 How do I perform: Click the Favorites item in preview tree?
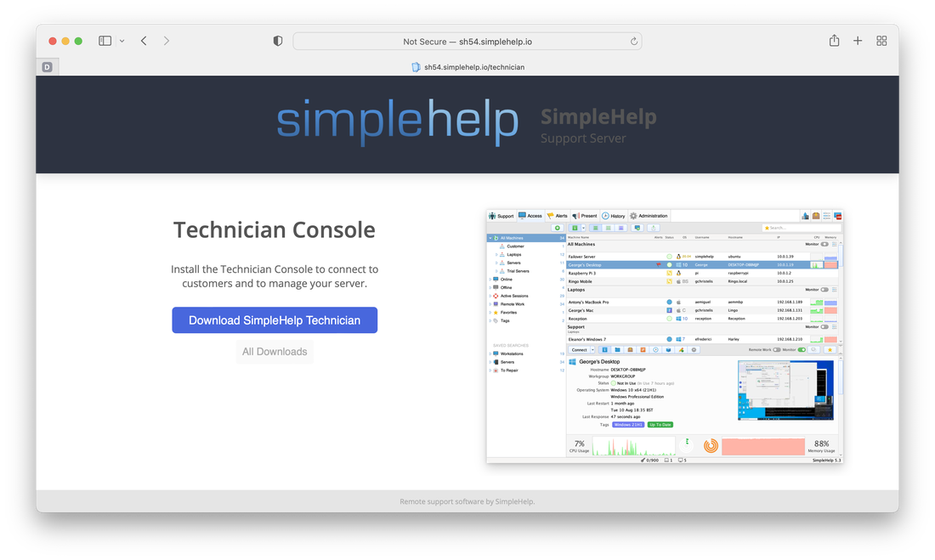[x=508, y=313]
